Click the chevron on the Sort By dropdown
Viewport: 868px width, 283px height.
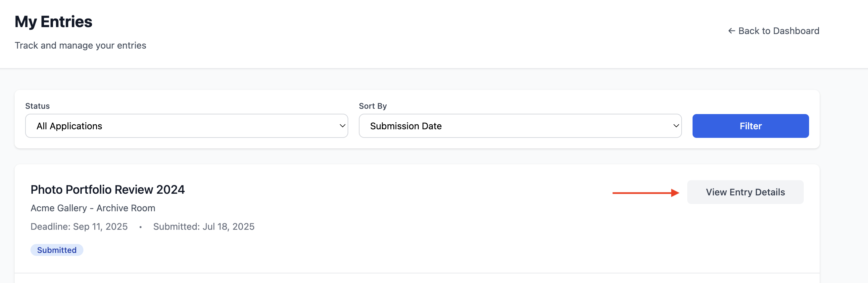pos(676,126)
